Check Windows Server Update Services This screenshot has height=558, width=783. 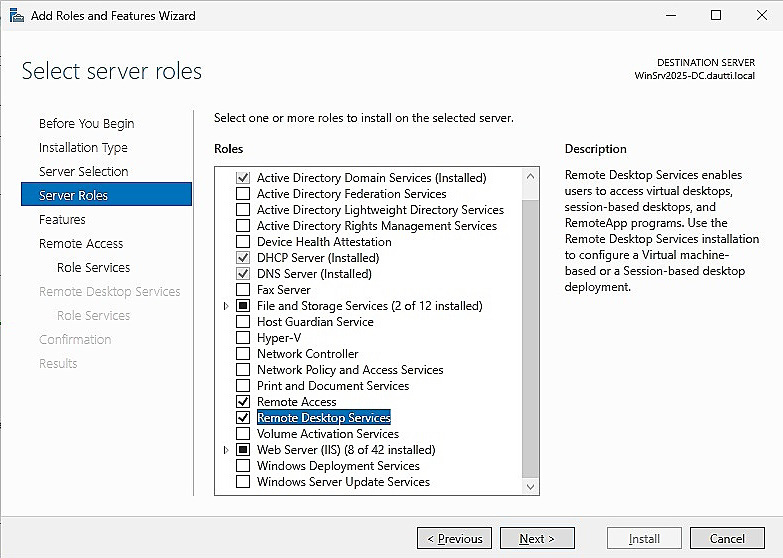pyautogui.click(x=243, y=482)
